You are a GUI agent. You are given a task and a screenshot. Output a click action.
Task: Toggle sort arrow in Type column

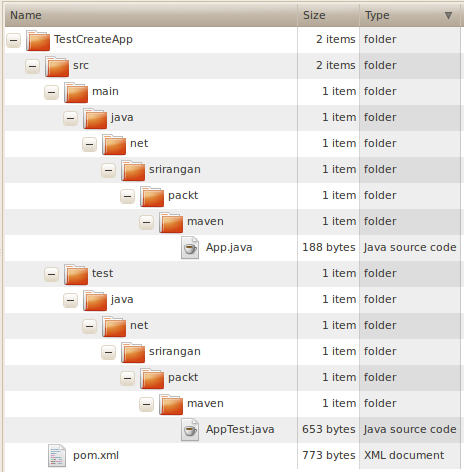click(x=448, y=15)
